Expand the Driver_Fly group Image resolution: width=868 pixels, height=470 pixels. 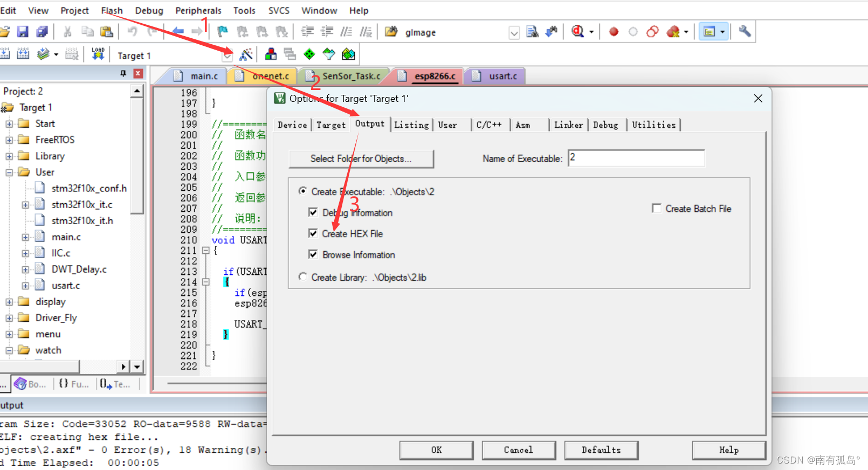coord(9,318)
